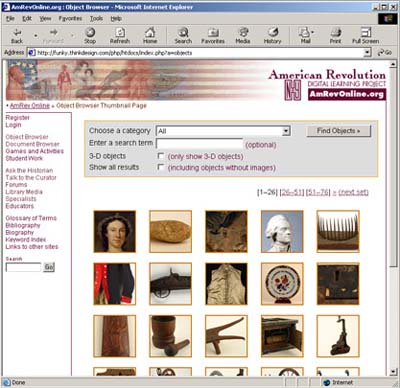Image resolution: width=400 pixels, height=388 pixels.
Task: Click in the search term input field
Action: (199, 144)
